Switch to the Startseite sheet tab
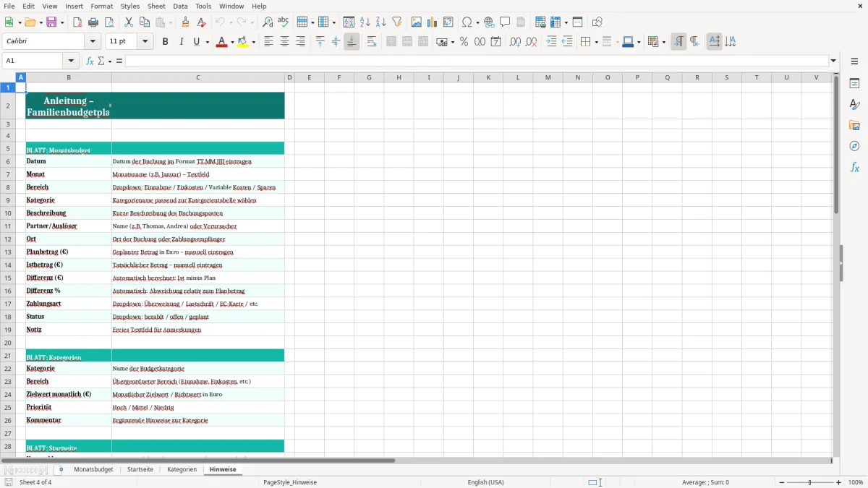This screenshot has height=488, width=868. [140, 469]
